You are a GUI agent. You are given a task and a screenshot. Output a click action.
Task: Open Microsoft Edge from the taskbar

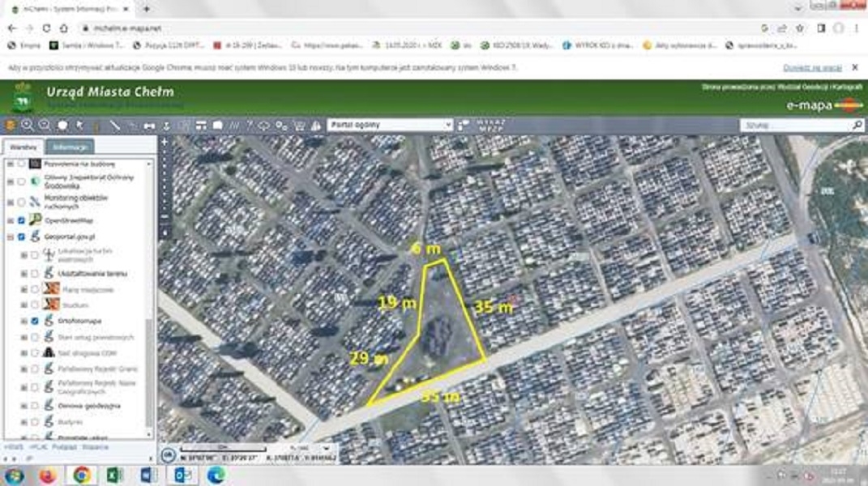pos(215,475)
